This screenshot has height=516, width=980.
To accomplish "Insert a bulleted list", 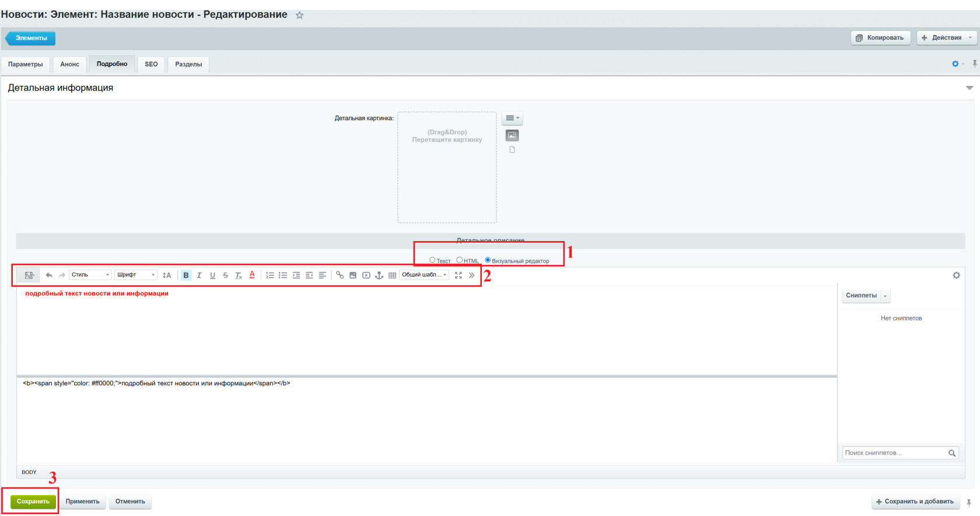I will 283,275.
